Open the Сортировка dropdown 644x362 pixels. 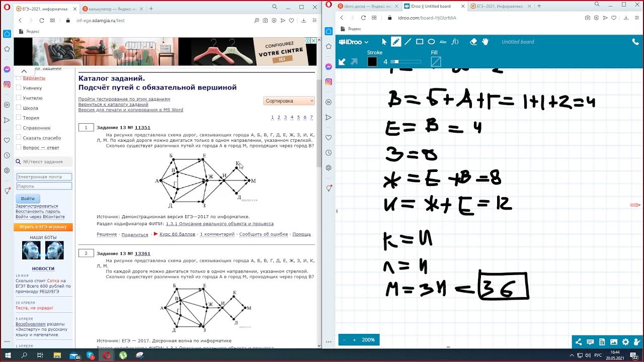point(289,101)
